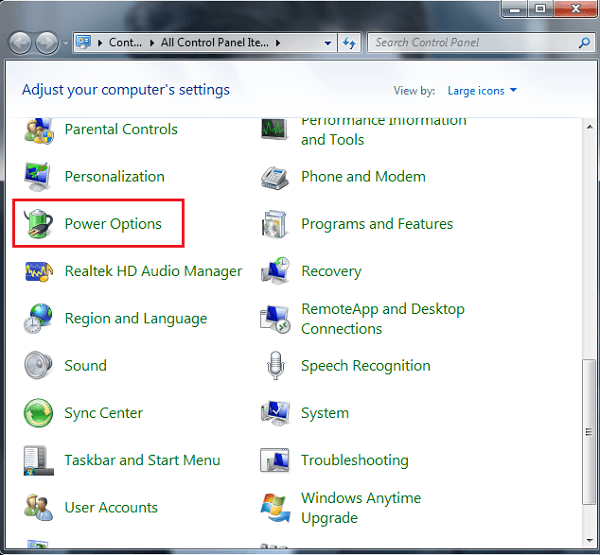600x555 pixels.
Task: Click the Speech Recognition microphone icon
Action: pos(275,366)
